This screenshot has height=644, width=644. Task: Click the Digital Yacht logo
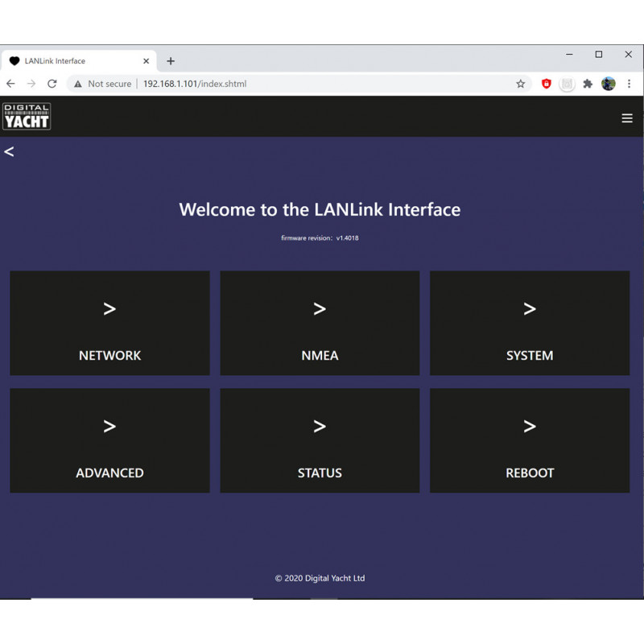(x=27, y=117)
